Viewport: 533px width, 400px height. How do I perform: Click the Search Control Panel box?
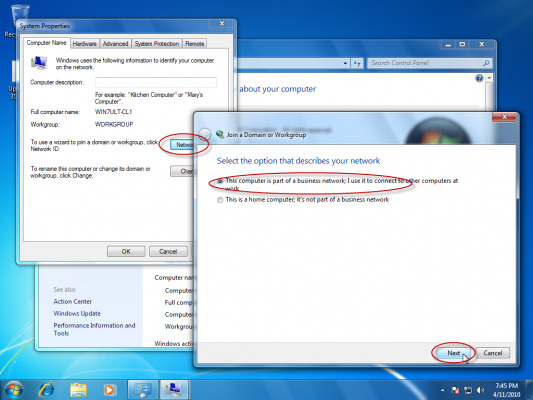(x=429, y=63)
